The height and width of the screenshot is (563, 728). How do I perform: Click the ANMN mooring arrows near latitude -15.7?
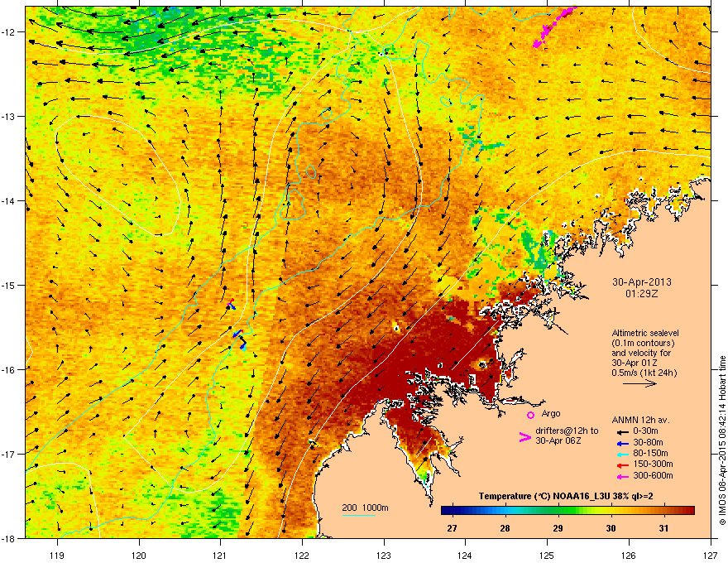240,339
